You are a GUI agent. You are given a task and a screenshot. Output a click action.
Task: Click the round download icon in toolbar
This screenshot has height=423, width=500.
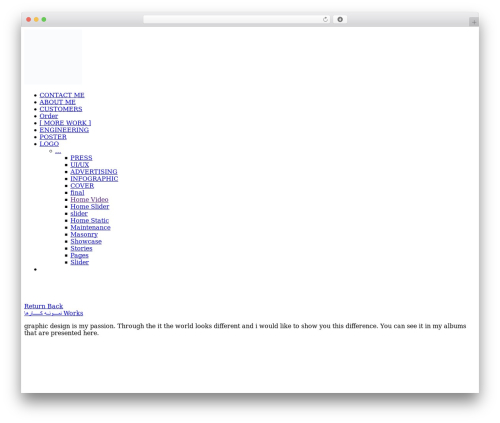pyautogui.click(x=340, y=19)
